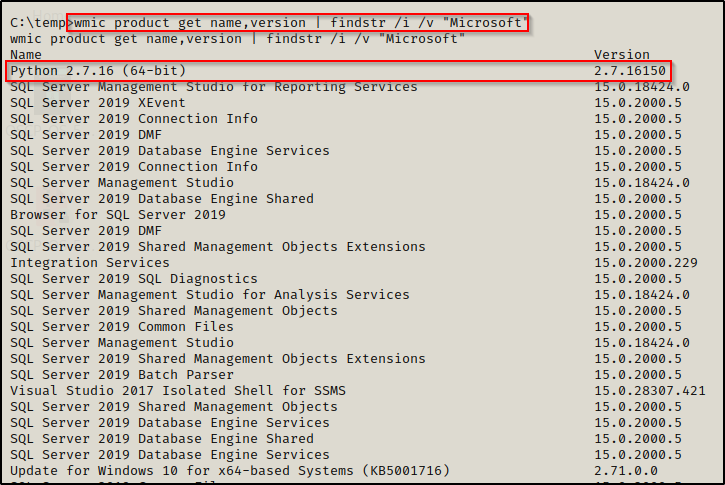Select SQL Server 2019 SQL Diagnostics line
725x485 pixels.
pyautogui.click(x=134, y=279)
